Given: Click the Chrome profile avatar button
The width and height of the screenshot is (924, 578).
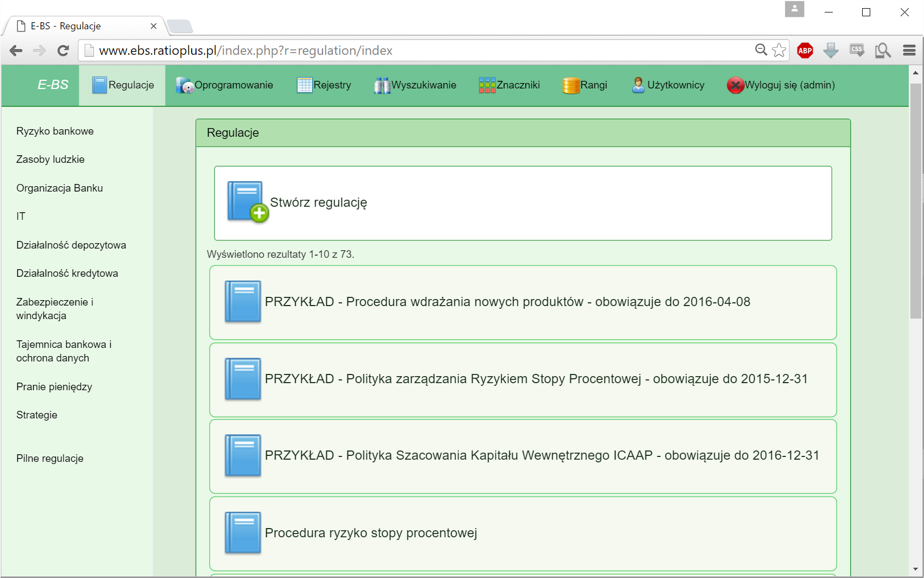Looking at the screenshot, I should (794, 9).
